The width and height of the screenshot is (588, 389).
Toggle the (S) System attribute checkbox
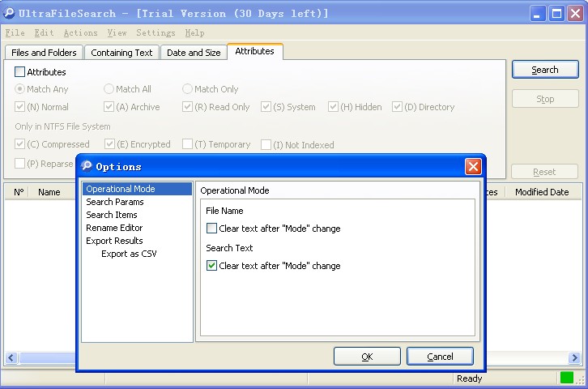[x=266, y=107]
